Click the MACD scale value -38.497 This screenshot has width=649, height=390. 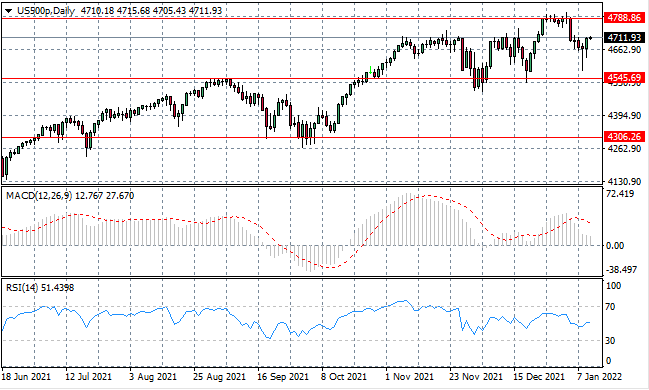[621, 270]
